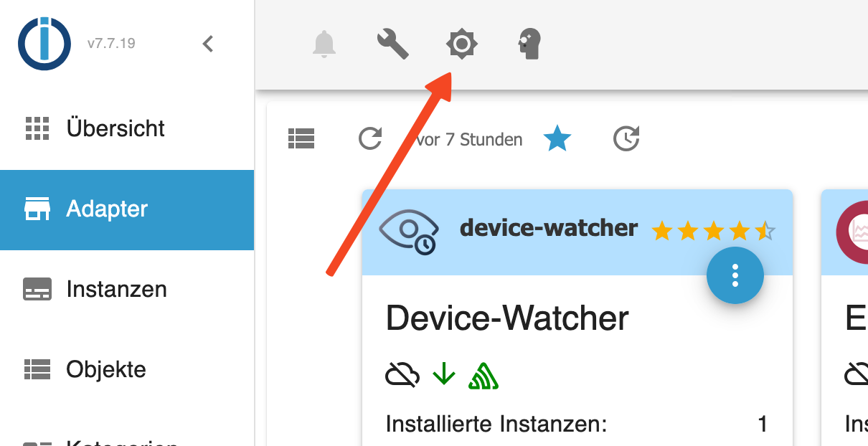Screen dimensions: 868x446
Task: Click the device-watcher star rating
Action: click(x=713, y=231)
